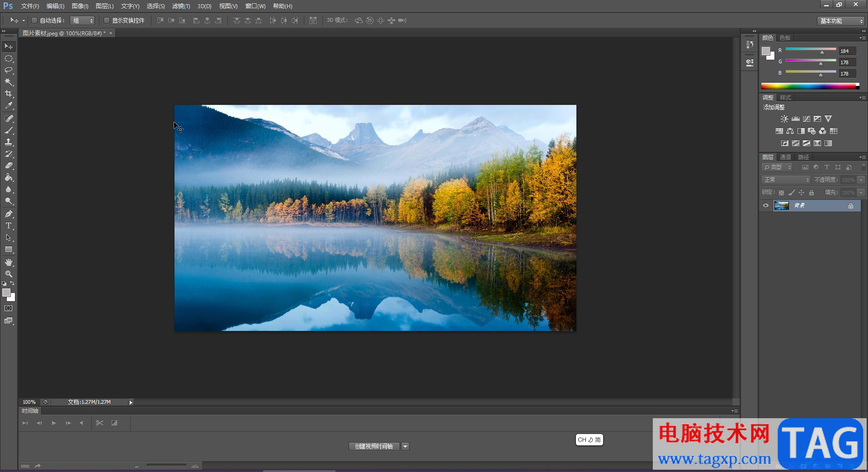Add a Brightness/Contrast adjustment
Image resolution: width=868 pixels, height=472 pixels.
point(784,119)
